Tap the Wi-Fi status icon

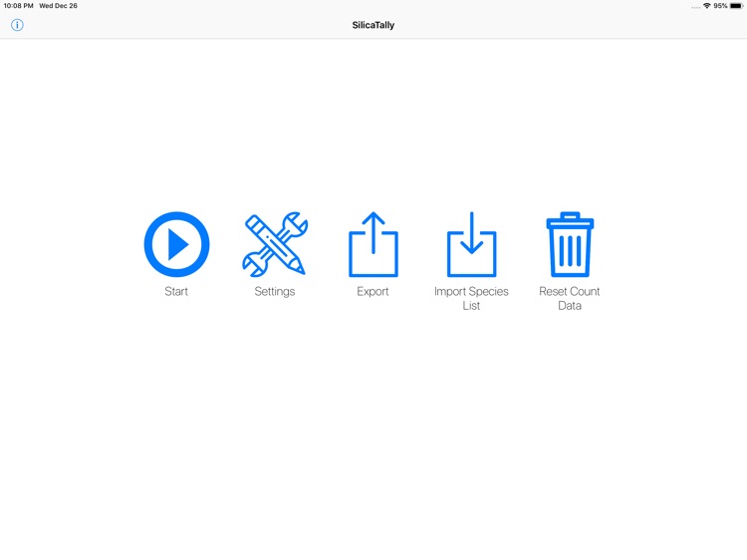pyautogui.click(x=707, y=6)
